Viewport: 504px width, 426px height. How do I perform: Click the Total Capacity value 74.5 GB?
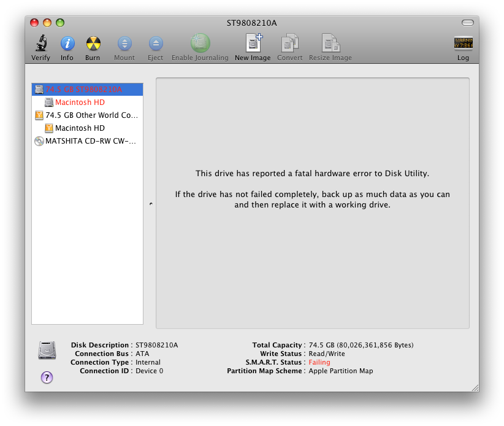click(x=361, y=345)
